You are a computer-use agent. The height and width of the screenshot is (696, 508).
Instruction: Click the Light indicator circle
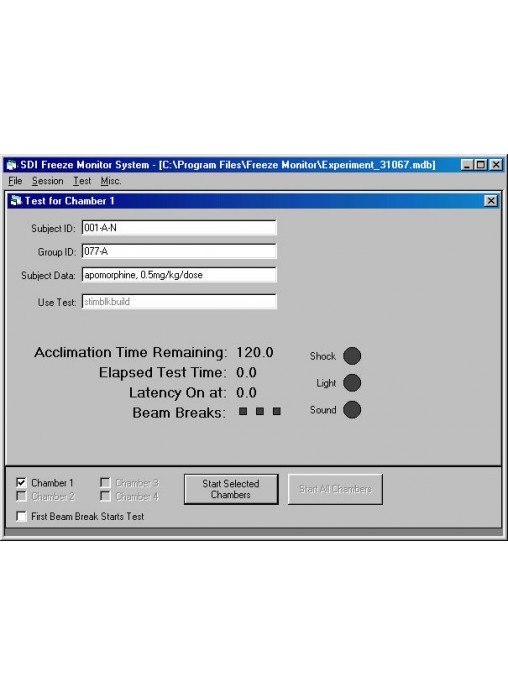coord(352,383)
